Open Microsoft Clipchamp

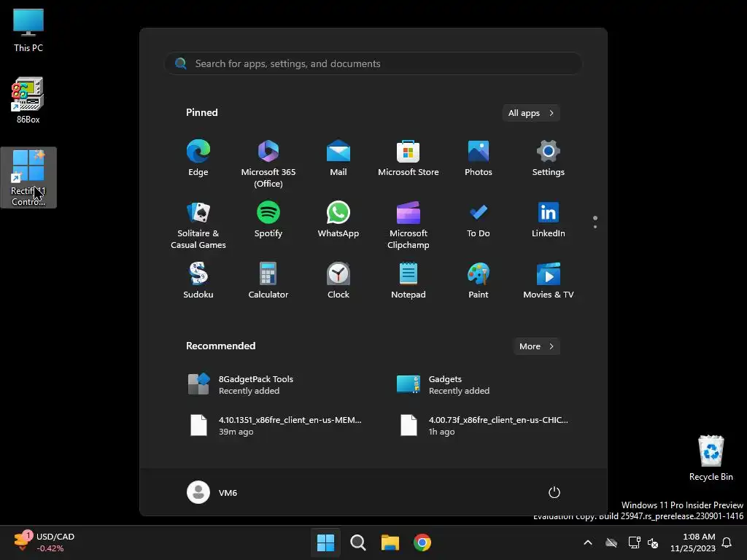point(409,225)
